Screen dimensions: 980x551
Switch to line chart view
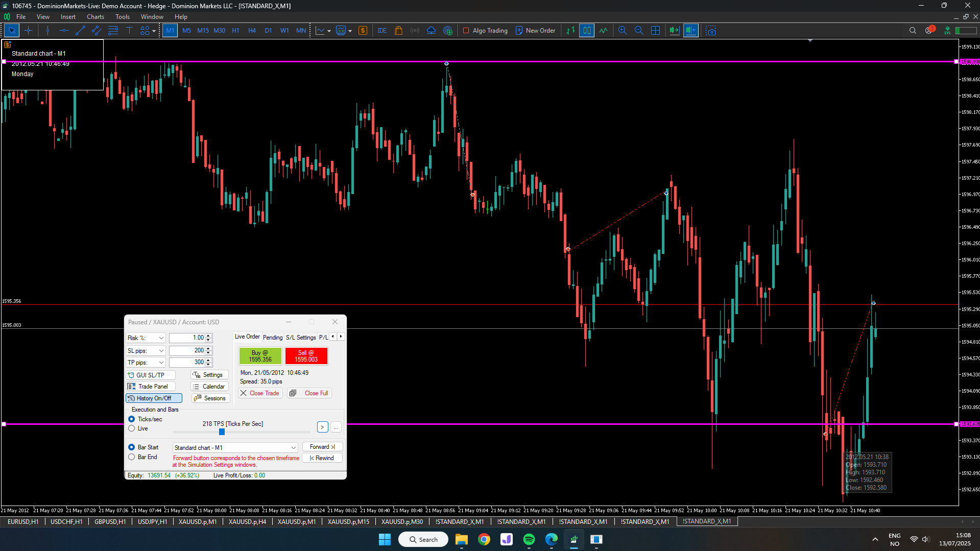(x=604, y=31)
